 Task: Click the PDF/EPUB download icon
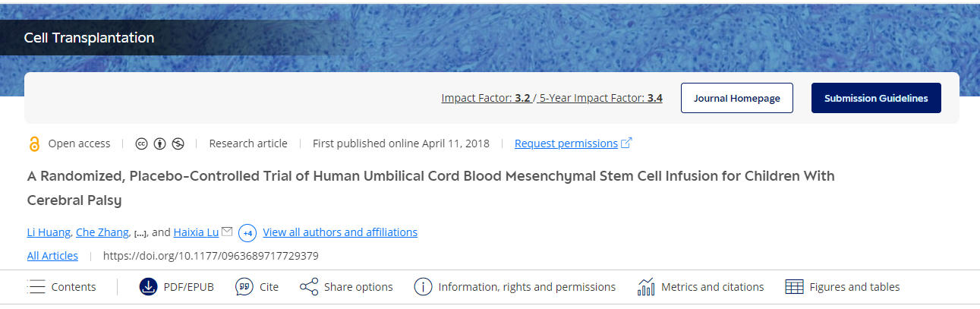click(148, 287)
